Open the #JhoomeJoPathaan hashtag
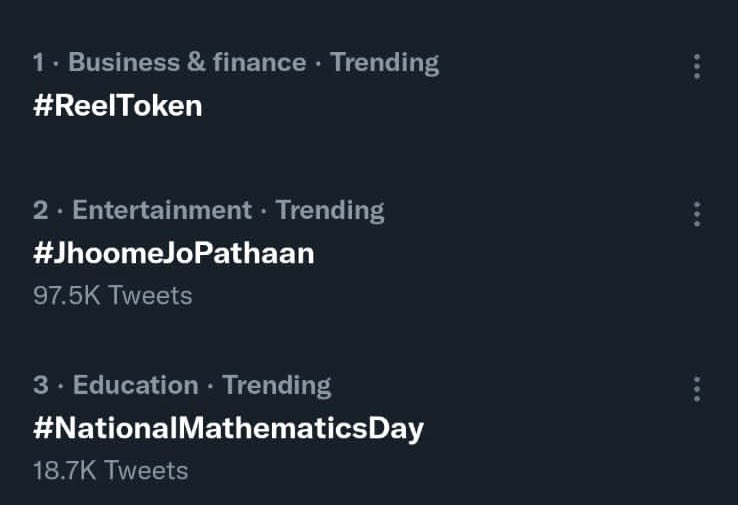 pos(174,253)
